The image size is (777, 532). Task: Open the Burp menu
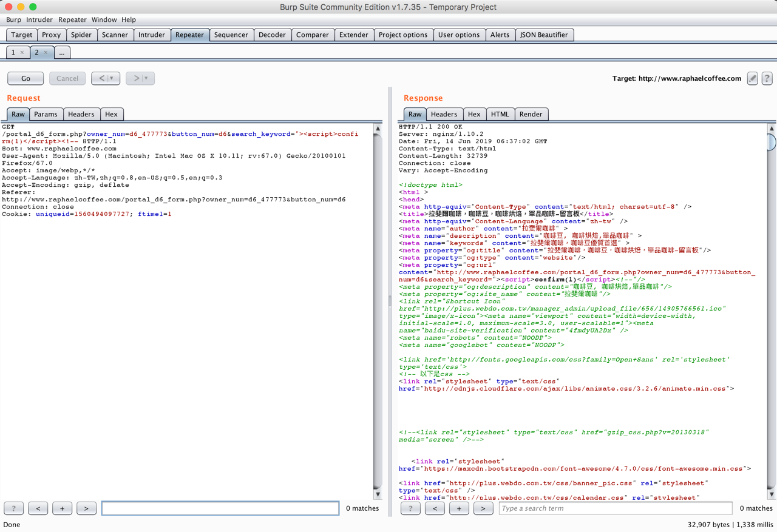pyautogui.click(x=13, y=20)
